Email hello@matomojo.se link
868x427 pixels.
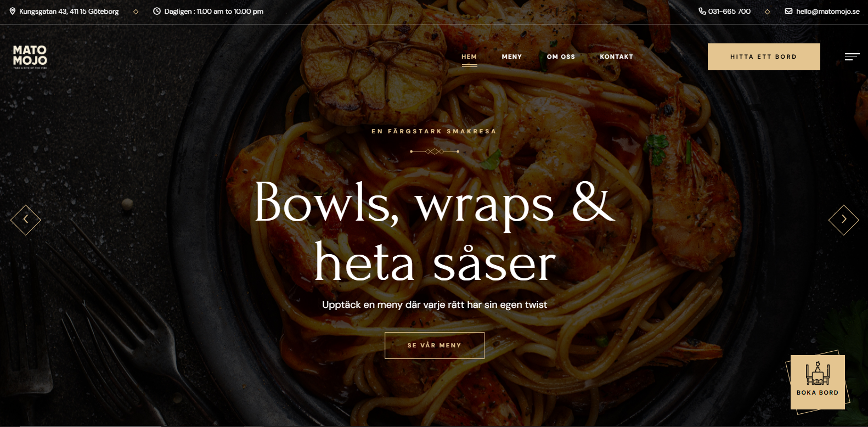(827, 11)
